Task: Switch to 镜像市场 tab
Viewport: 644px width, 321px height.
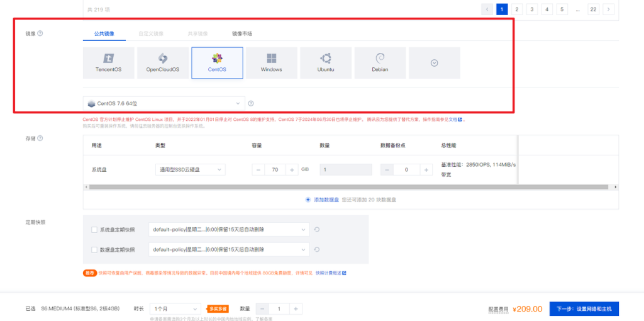Action: 242,34
